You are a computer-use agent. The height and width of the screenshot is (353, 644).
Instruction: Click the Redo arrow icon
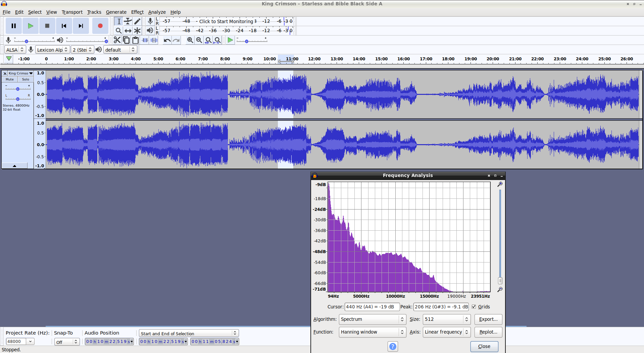pos(176,40)
